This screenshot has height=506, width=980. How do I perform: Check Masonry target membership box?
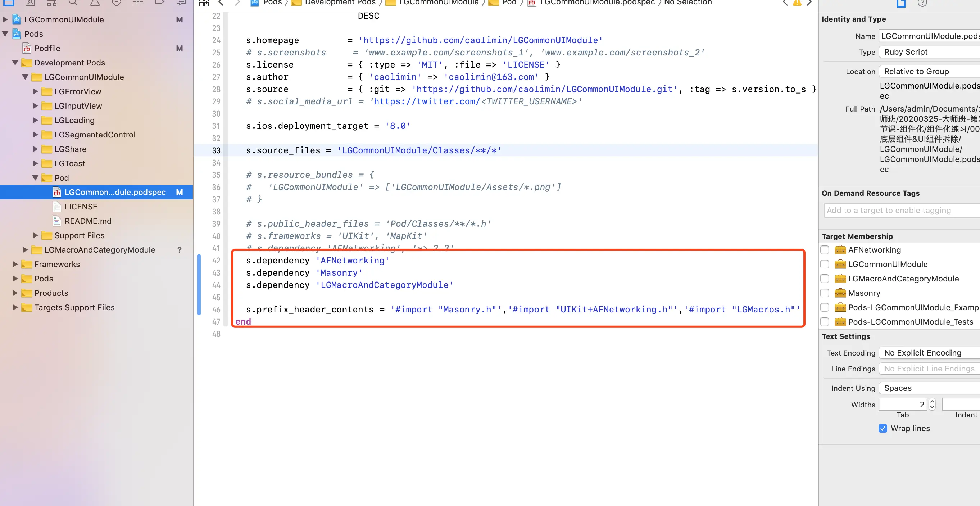[x=825, y=293]
